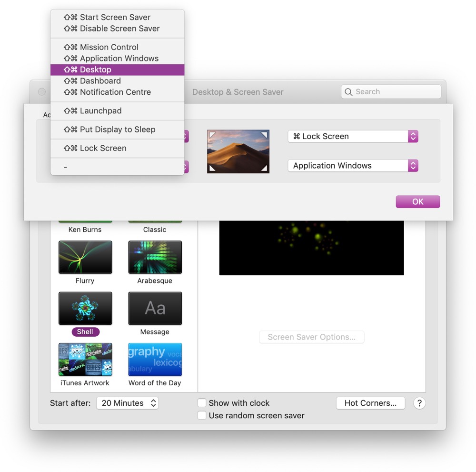Select the dash (no action) menu entry
The image size is (476, 472).
pos(117,167)
